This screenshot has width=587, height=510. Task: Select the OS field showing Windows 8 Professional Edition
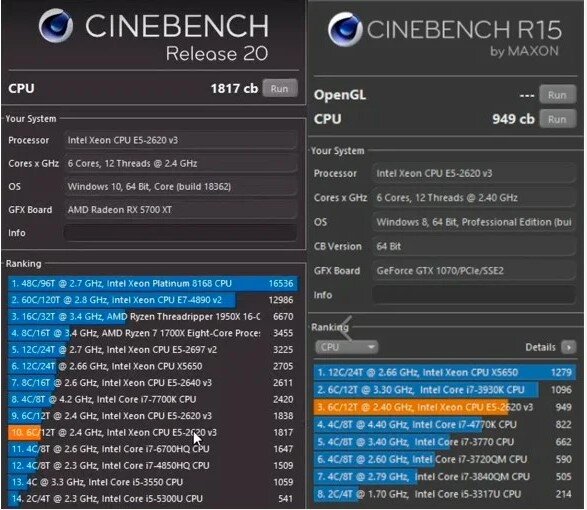474,222
